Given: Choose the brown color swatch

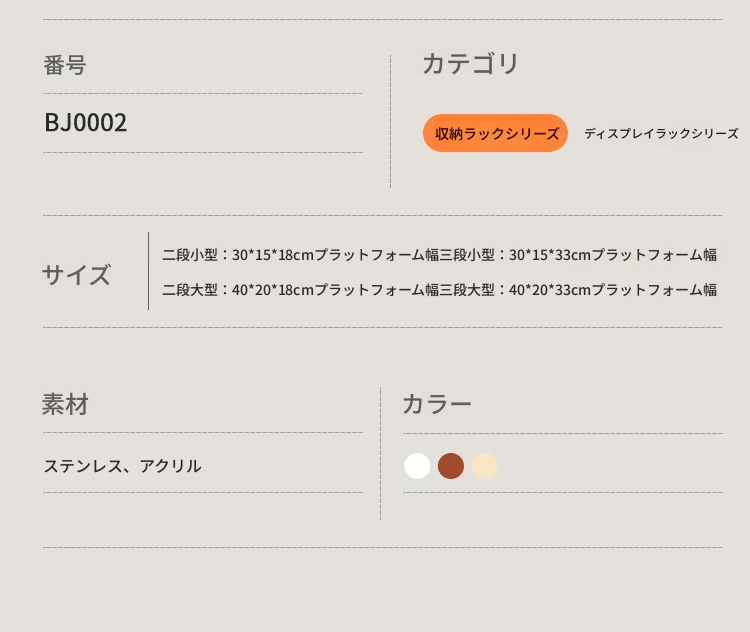Looking at the screenshot, I should point(451,466).
